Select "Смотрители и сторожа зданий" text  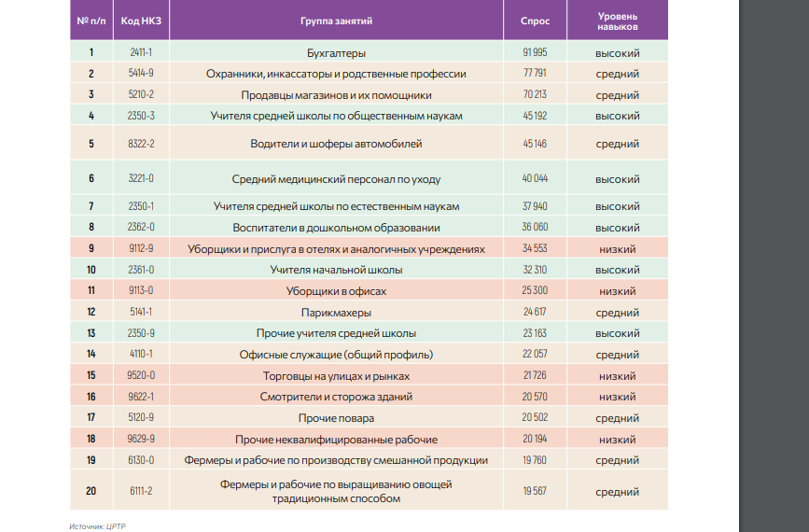pyautogui.click(x=336, y=397)
